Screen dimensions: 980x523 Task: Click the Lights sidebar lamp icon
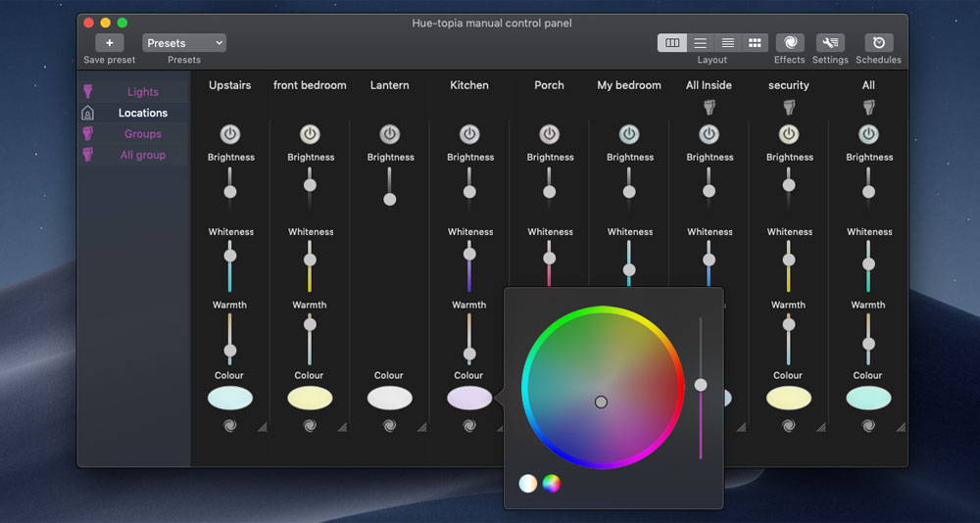click(x=88, y=92)
